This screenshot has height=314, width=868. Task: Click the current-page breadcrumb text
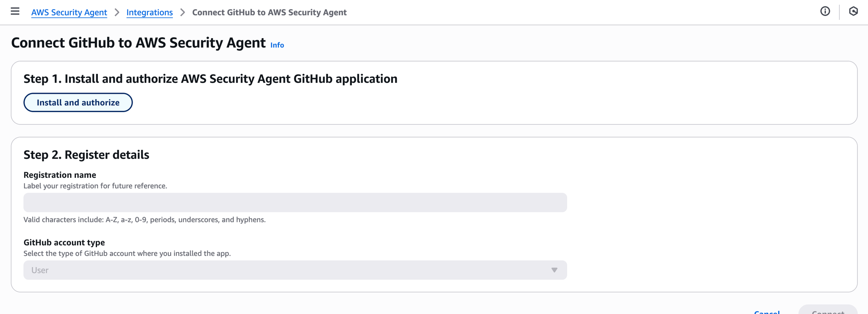pos(269,12)
